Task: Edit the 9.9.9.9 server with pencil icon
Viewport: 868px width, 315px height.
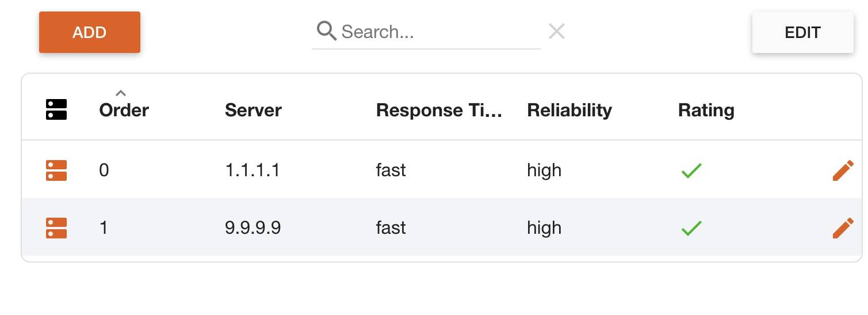Action: [843, 228]
